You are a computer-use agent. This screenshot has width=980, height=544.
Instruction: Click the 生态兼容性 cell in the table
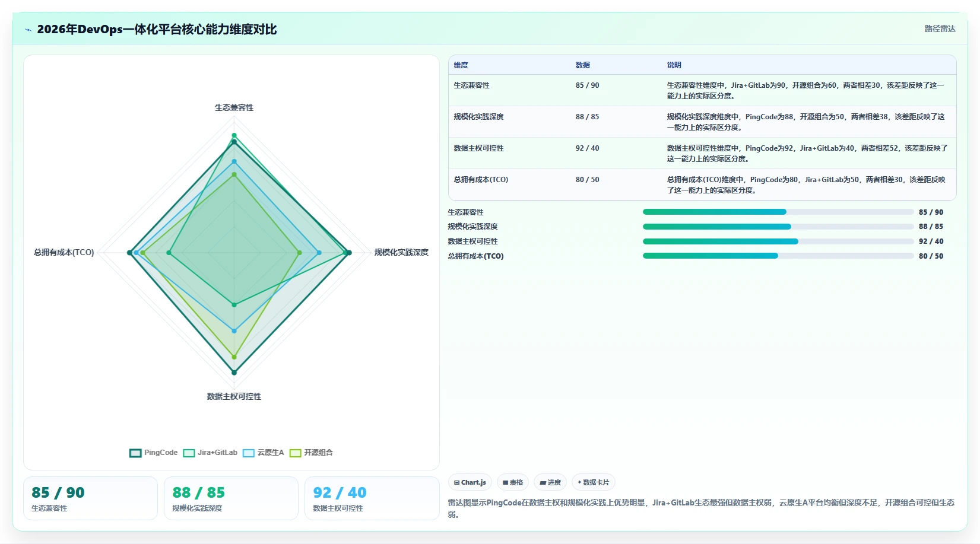[x=472, y=85]
